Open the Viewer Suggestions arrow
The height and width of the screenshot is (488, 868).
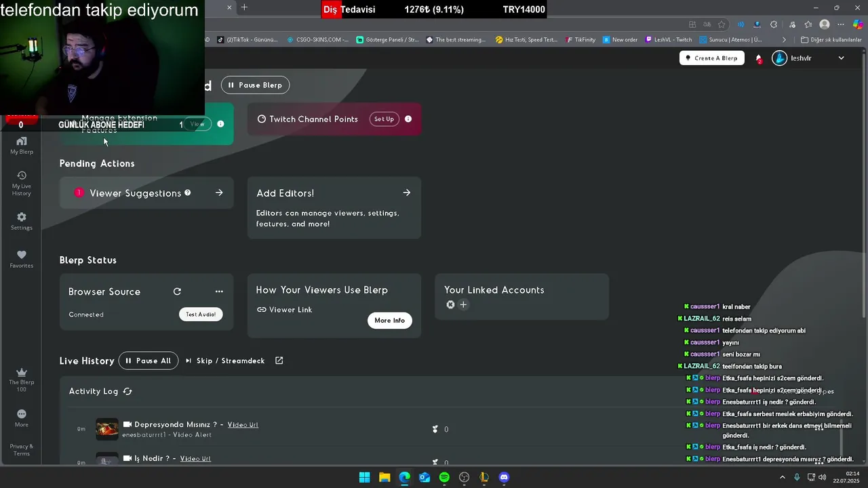[x=219, y=192]
